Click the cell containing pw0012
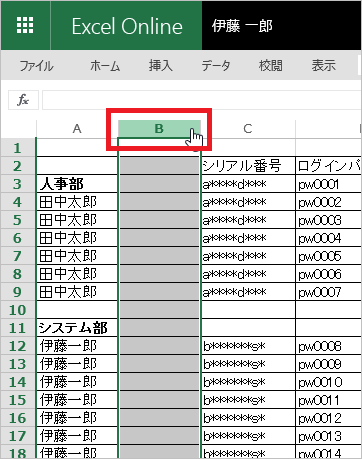362x459 pixels. 329,418
